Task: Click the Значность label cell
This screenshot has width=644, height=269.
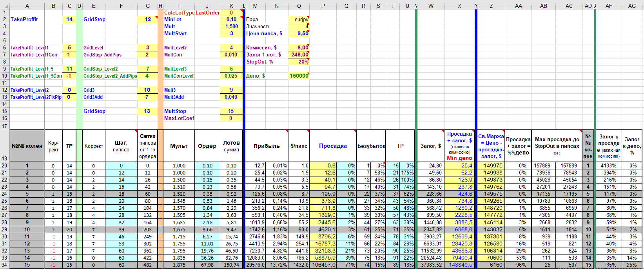Action: point(258,26)
